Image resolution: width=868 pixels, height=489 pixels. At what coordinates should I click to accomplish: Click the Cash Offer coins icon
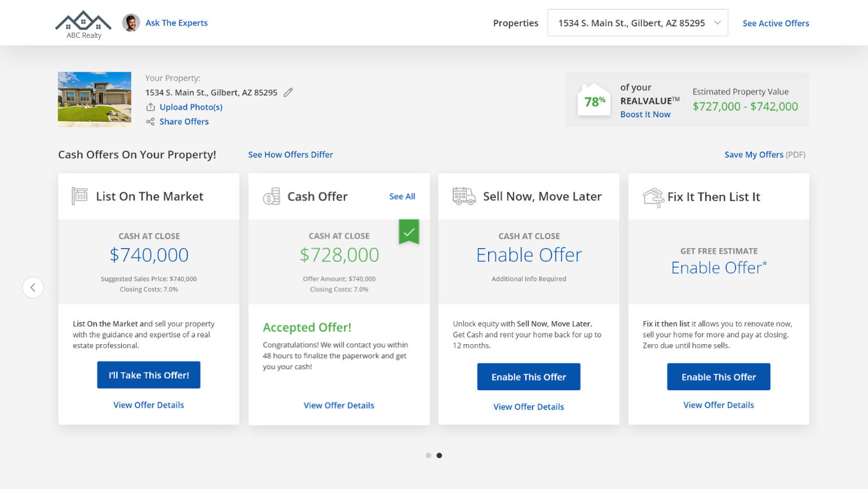point(272,196)
